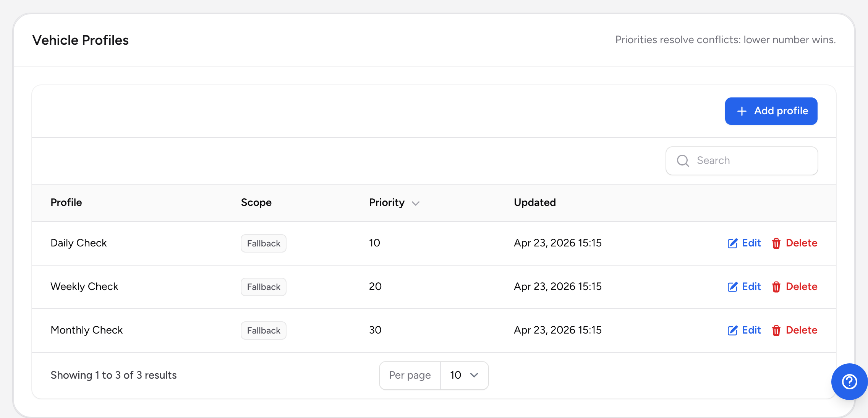Click the Fallback badge in Daily Check row

pyautogui.click(x=264, y=243)
